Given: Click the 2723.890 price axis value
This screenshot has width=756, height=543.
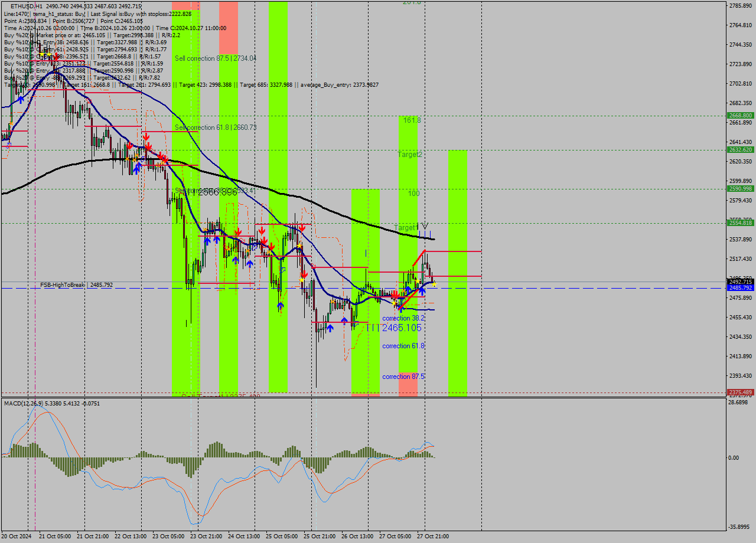Looking at the screenshot, I should 741,64.
